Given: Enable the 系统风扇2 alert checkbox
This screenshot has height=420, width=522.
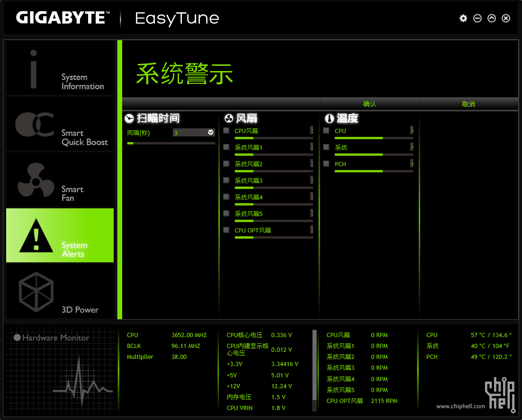Looking at the screenshot, I should coord(226,163).
